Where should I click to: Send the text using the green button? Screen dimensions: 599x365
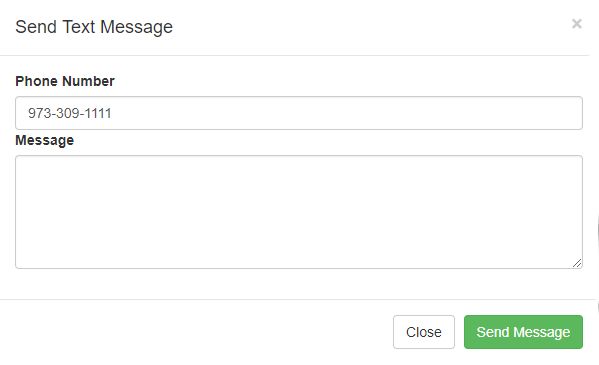coord(523,332)
